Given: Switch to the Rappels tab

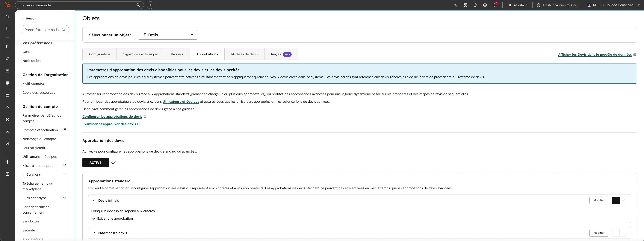Looking at the screenshot, I should tap(177, 54).
